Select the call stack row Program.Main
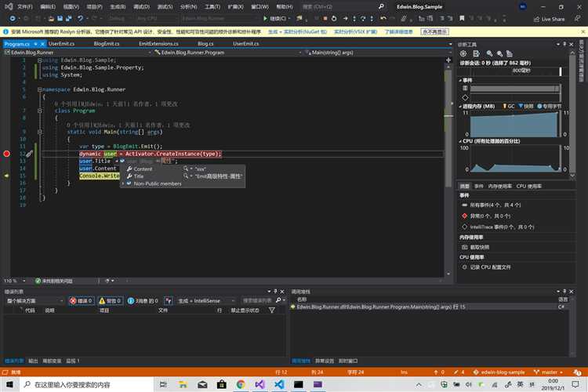This screenshot has width=588, height=392. pyautogui.click(x=429, y=307)
